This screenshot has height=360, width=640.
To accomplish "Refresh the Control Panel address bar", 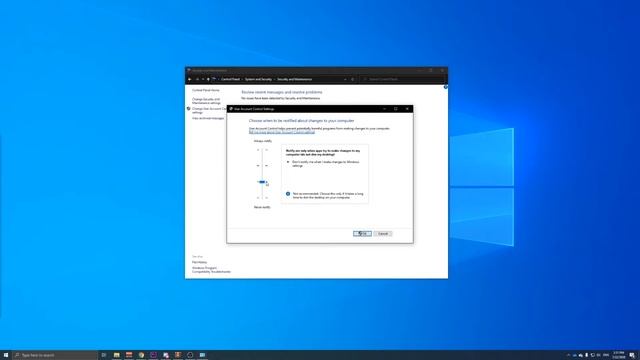I will click(x=353, y=79).
